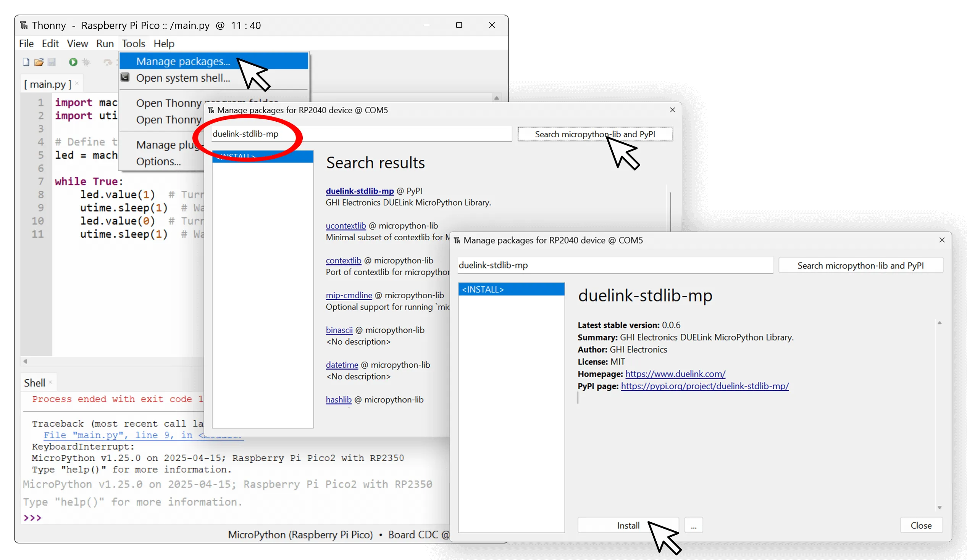Viewport: 967px width, 560px height.
Task: Select the Shell tab
Action: click(x=34, y=382)
